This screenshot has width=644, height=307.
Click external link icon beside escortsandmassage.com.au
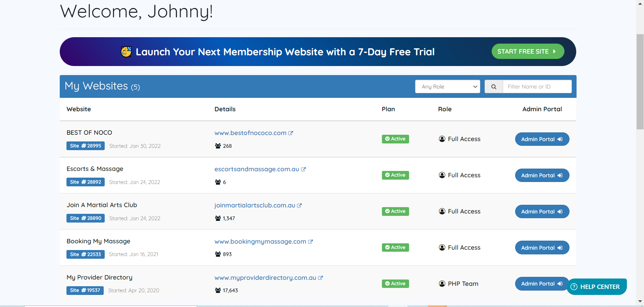303,169
